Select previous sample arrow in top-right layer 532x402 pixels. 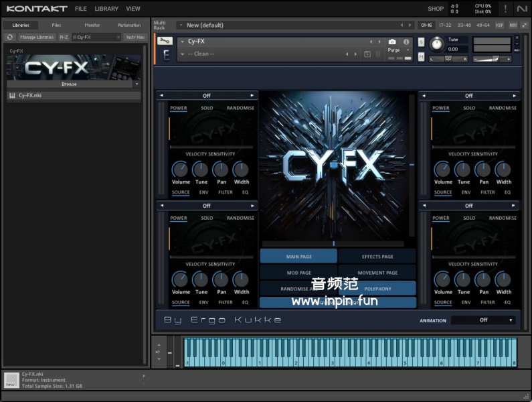[424, 96]
